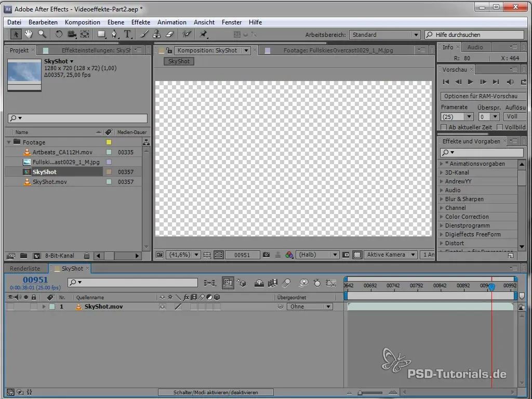Open the composition mini-flowchart
Viewport: 532px width, 399px height.
(210, 283)
